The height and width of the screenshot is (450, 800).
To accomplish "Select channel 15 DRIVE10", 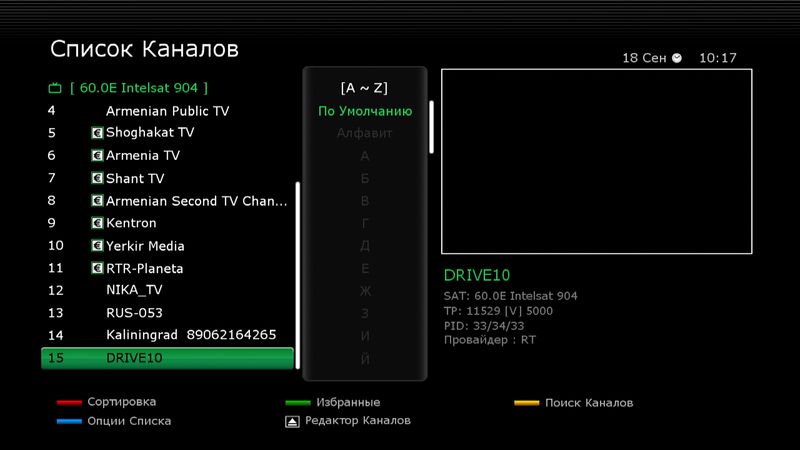I will 167,358.
